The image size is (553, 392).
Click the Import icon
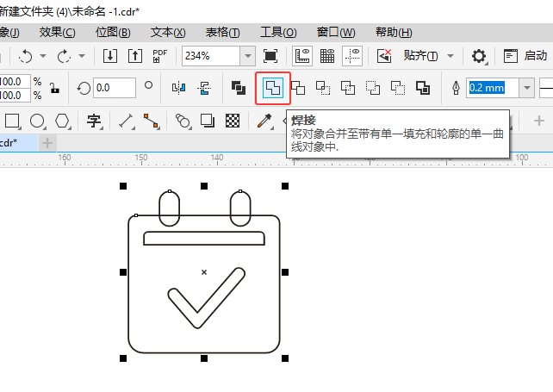point(110,56)
